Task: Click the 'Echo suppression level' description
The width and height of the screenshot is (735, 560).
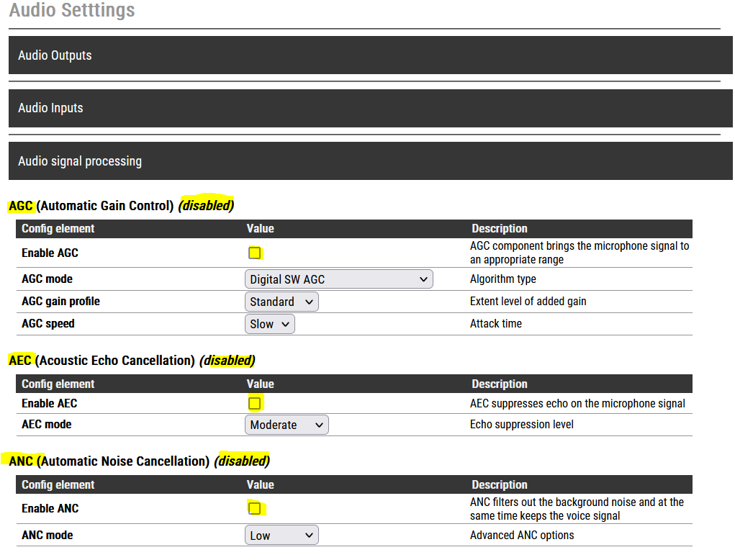Action: (522, 425)
